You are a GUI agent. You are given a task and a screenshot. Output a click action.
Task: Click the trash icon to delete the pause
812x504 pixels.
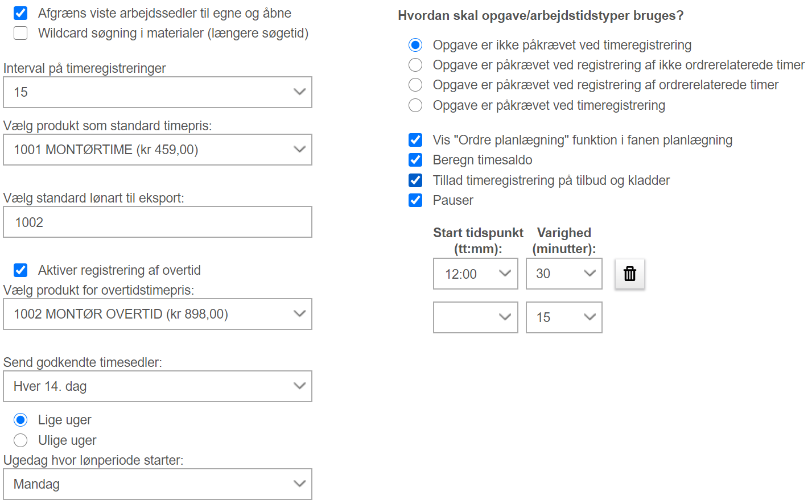(x=629, y=274)
